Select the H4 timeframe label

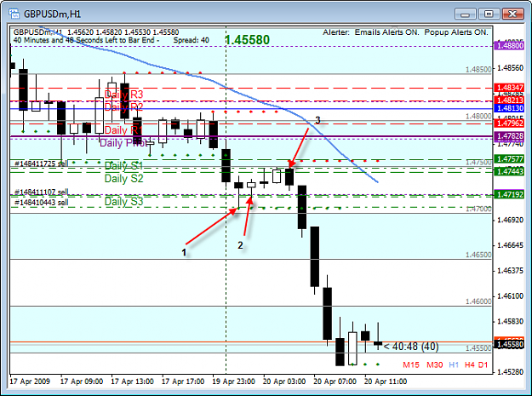point(470,364)
